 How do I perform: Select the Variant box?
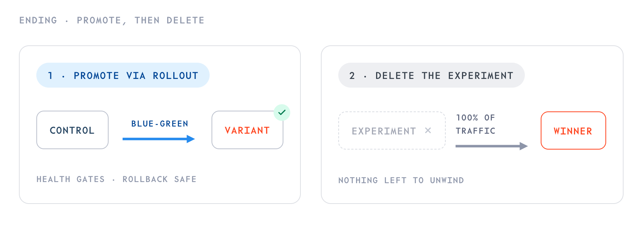[x=247, y=130]
